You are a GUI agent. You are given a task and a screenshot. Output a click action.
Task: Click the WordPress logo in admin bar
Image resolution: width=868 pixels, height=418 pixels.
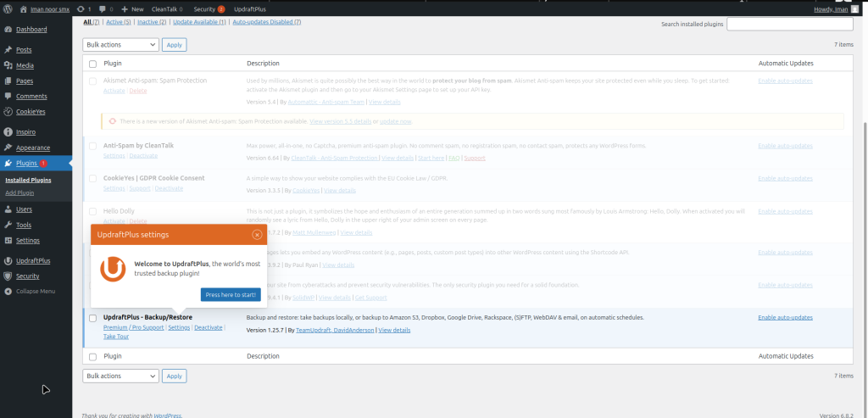tap(8, 8)
